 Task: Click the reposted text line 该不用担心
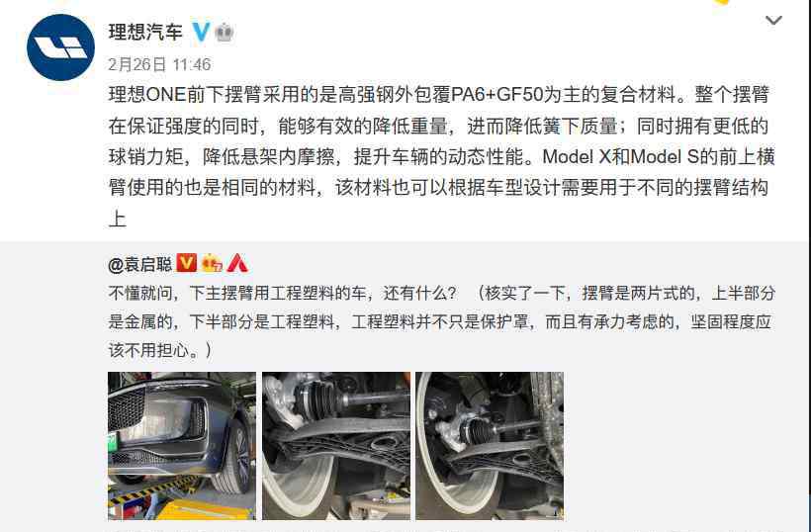coord(160,350)
